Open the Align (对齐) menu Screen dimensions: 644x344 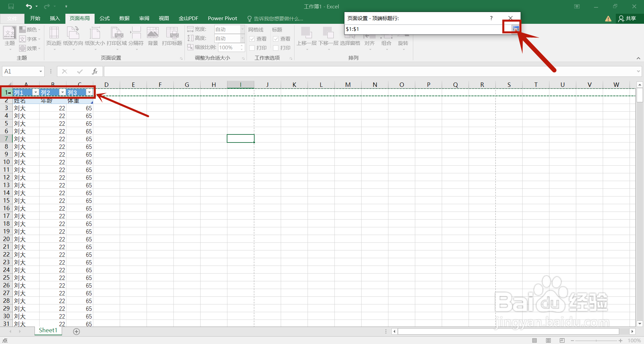pos(370,43)
